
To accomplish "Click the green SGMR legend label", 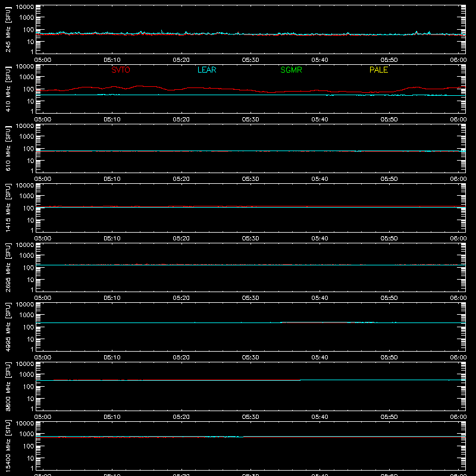I will click(291, 70).
